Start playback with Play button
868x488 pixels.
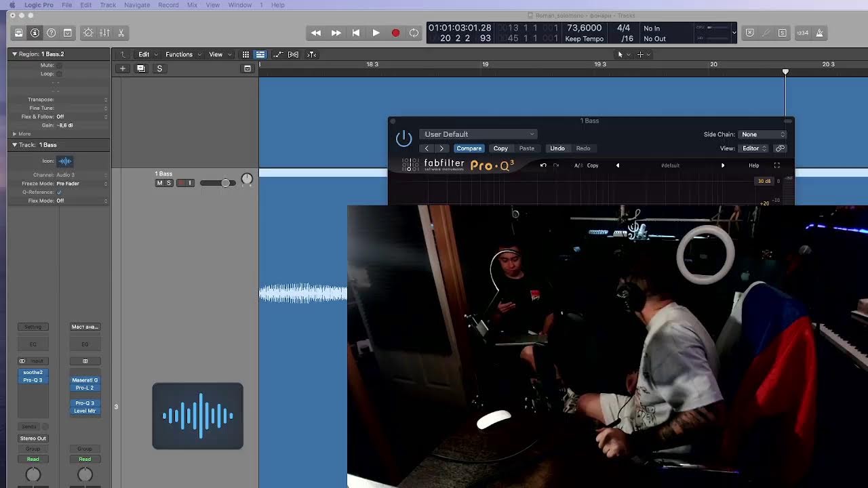[376, 33]
